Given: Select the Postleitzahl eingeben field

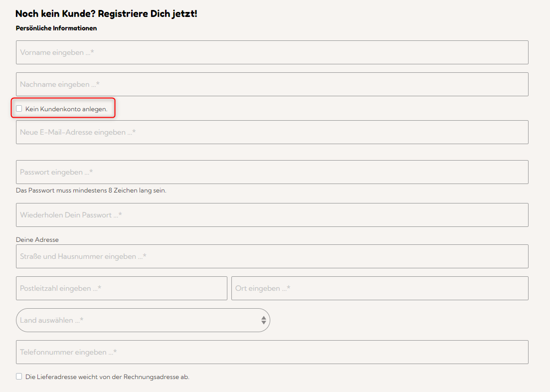Looking at the screenshot, I should (121, 288).
